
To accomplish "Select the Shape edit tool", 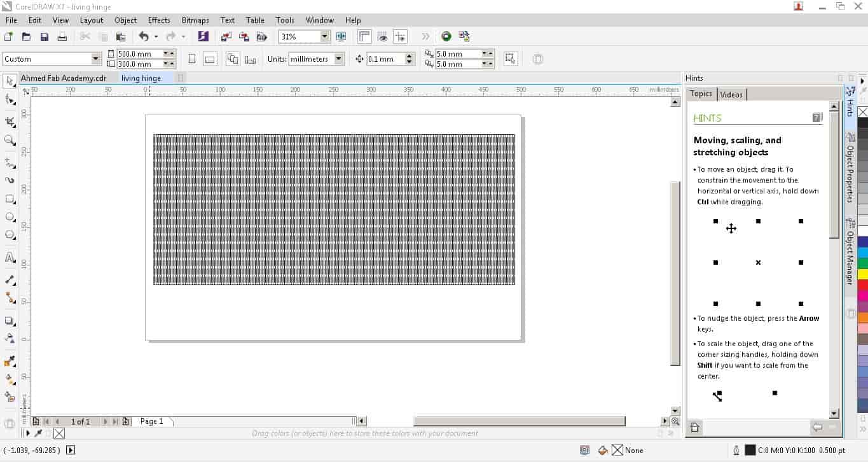I will (x=10, y=100).
